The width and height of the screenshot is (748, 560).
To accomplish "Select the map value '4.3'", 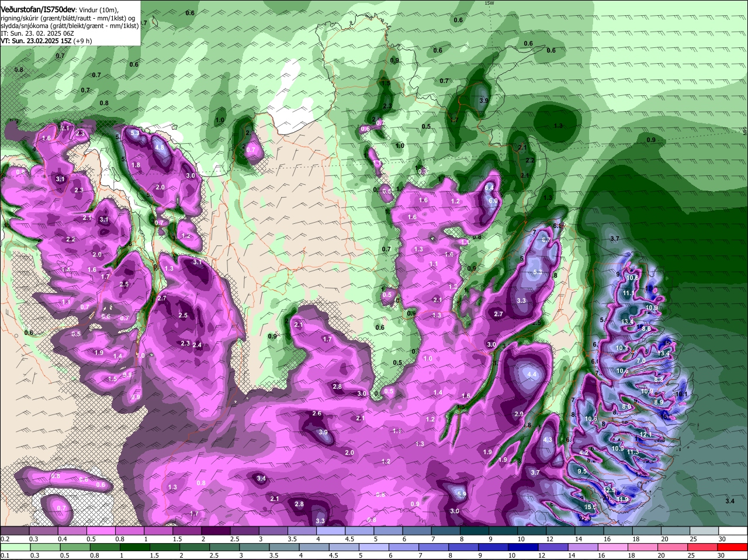I will pos(548,440).
